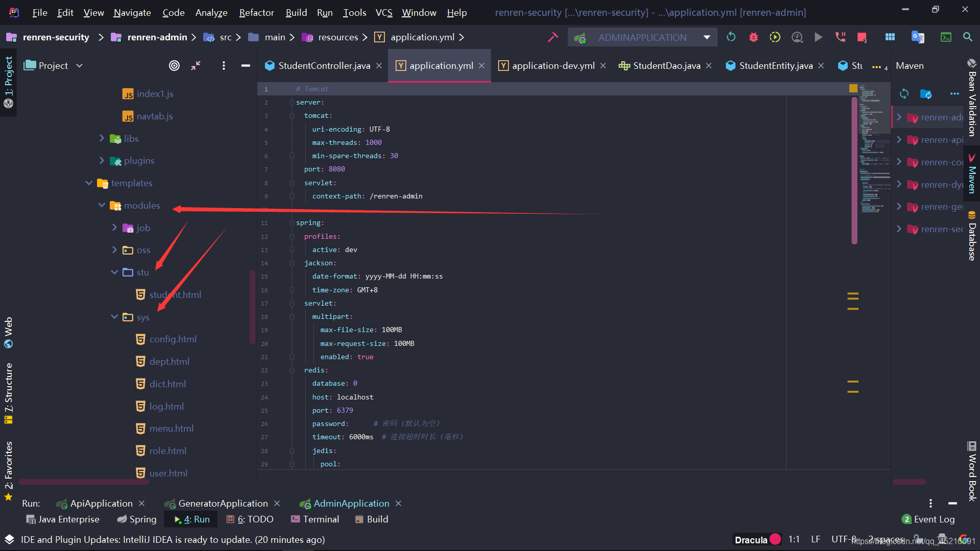Screen dimensions: 980x551
Task: Minimize the Run tool window
Action: [952, 504]
